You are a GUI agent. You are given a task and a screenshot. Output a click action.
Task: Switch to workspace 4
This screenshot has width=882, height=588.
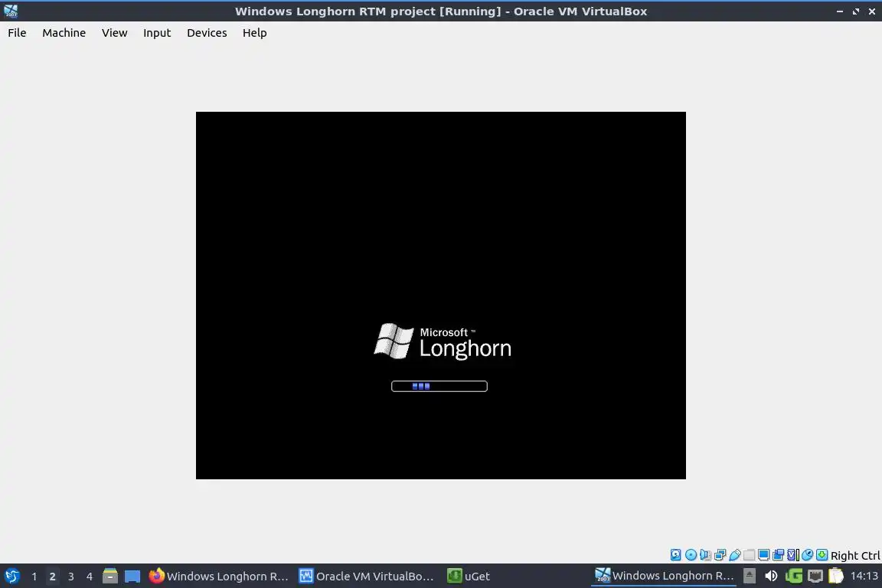pyautogui.click(x=89, y=577)
